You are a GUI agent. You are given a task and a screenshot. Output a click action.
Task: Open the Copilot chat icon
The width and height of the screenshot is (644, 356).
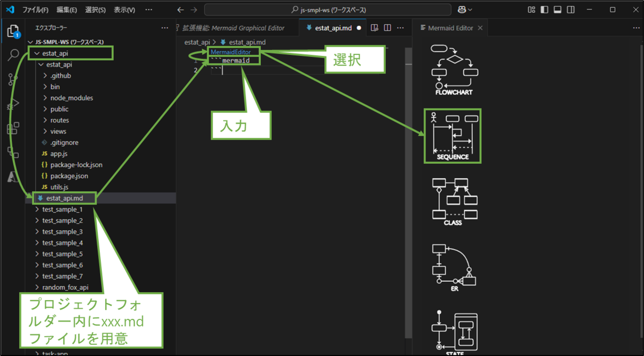coord(461,10)
